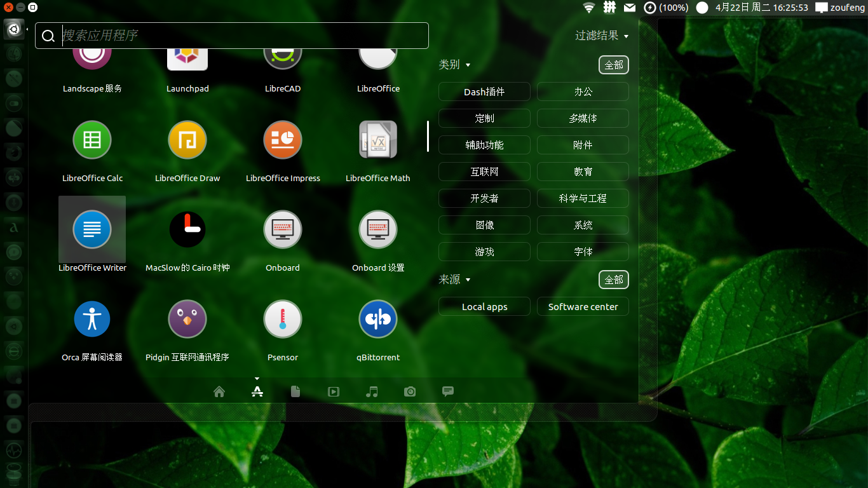Enable the 开发者 category filter
The height and width of the screenshot is (488, 868).
484,198
